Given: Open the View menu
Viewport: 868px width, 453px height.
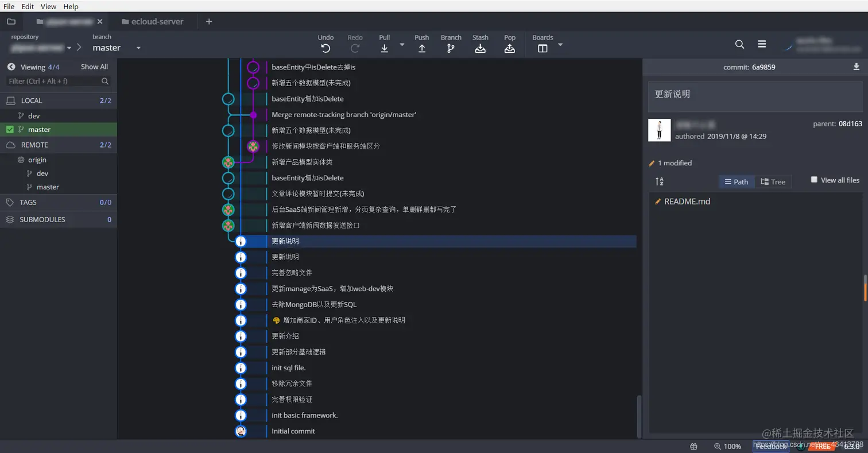Looking at the screenshot, I should click(x=48, y=6).
